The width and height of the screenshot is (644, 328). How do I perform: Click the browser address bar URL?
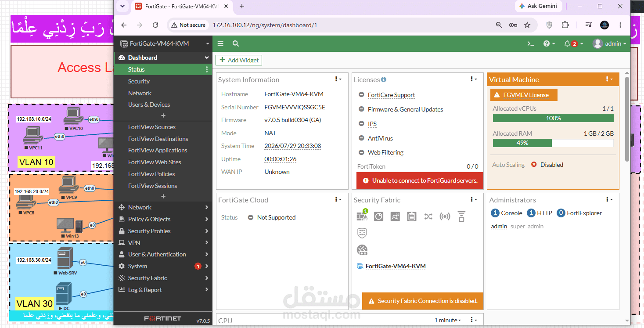tap(265, 25)
